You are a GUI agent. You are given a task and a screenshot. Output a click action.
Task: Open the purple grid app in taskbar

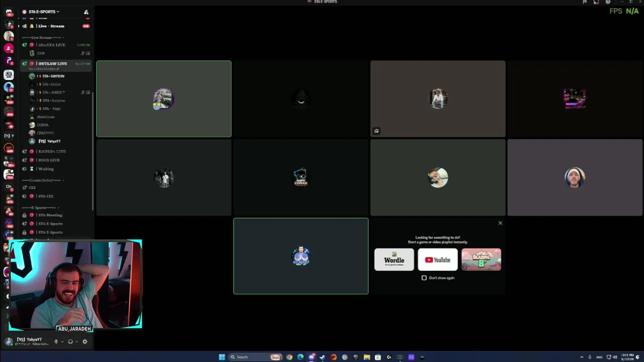(411, 357)
